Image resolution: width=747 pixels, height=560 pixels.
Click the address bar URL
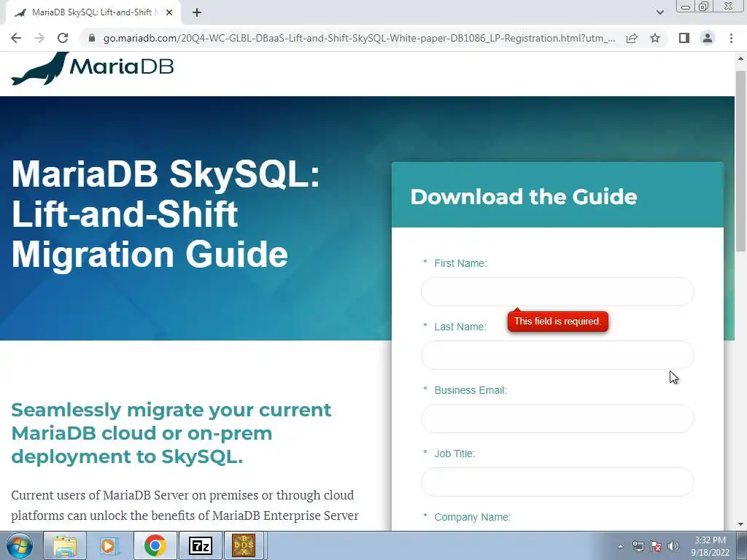[359, 38]
